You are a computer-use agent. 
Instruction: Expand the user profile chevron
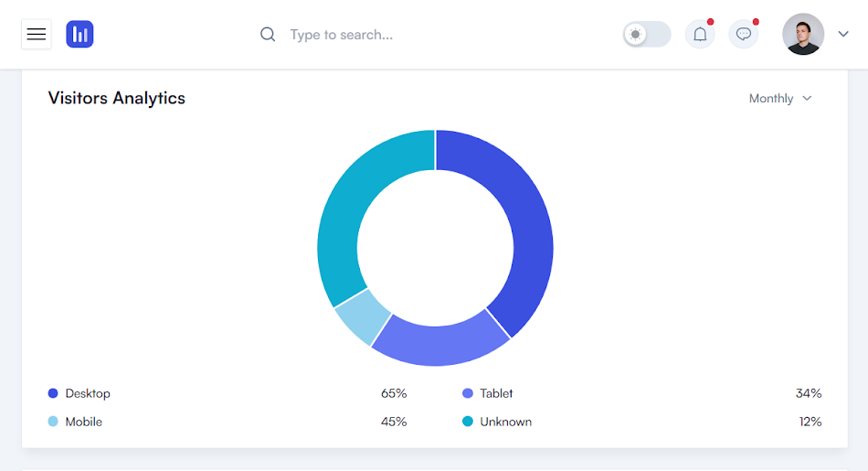click(843, 35)
